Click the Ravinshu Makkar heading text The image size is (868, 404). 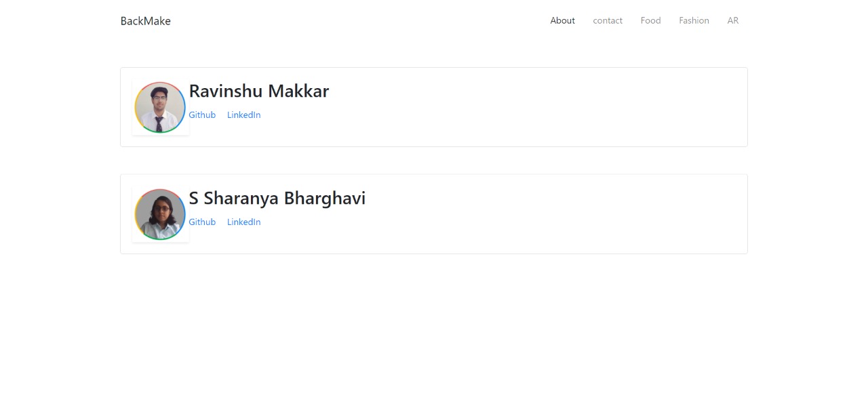[x=258, y=91]
